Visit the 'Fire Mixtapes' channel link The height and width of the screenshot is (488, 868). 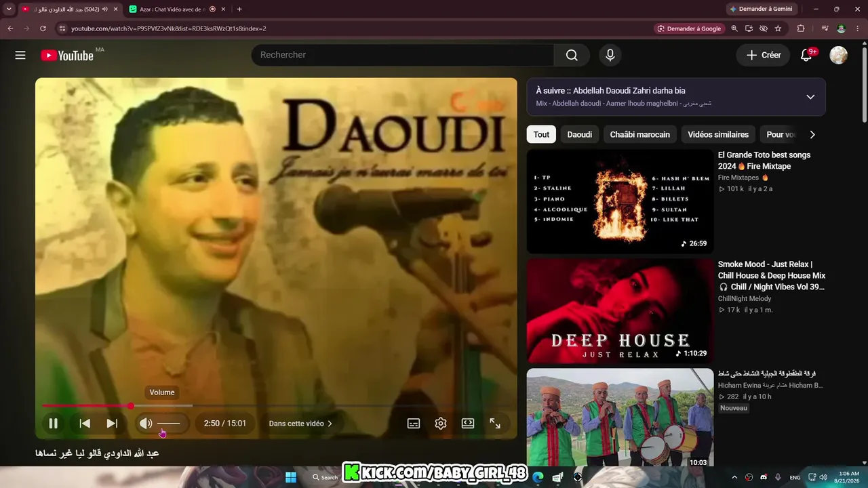[738, 178]
